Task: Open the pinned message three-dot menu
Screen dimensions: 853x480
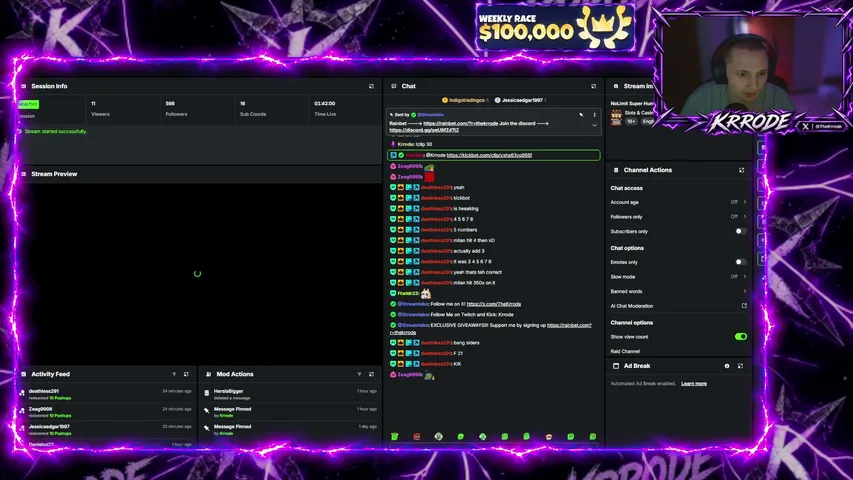Action: click(x=594, y=115)
